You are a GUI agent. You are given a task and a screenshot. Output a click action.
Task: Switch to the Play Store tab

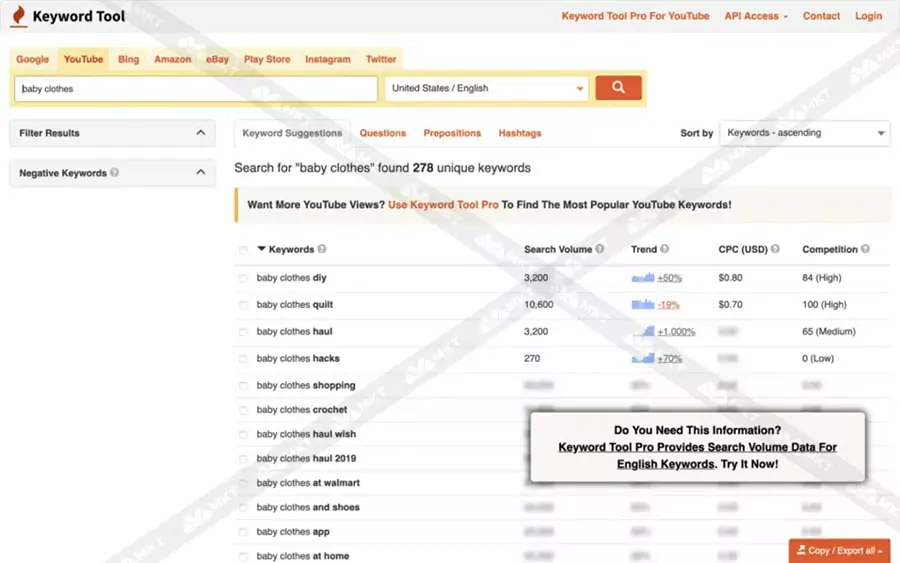(267, 59)
